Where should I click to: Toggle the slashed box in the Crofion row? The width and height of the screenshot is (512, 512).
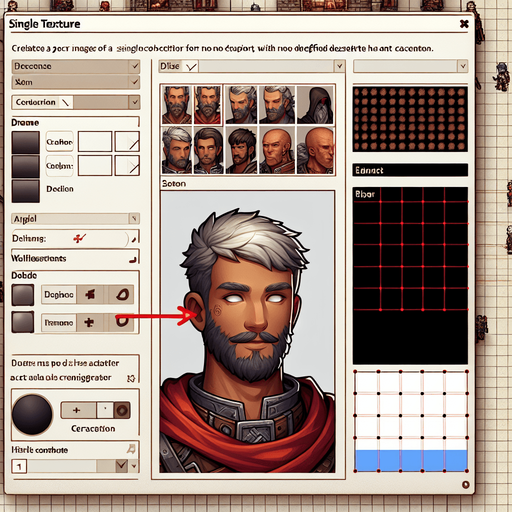tap(127, 141)
